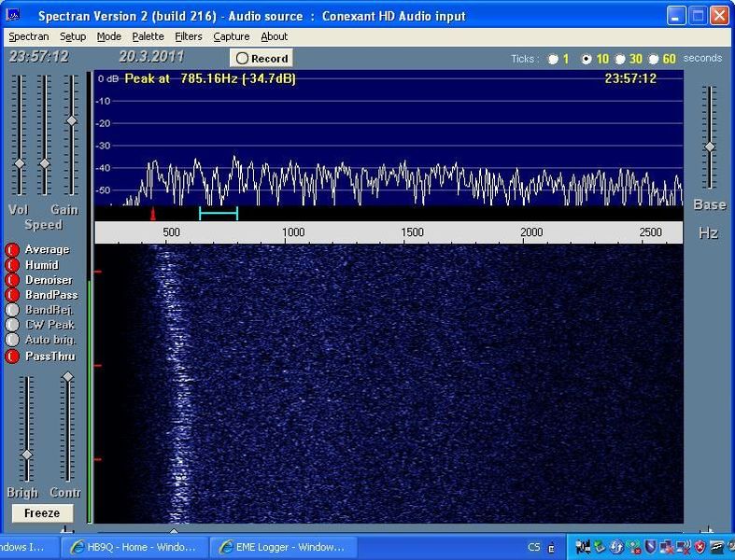Click the top red time tick on waterfall
The height and width of the screenshot is (560, 735).
(x=98, y=272)
